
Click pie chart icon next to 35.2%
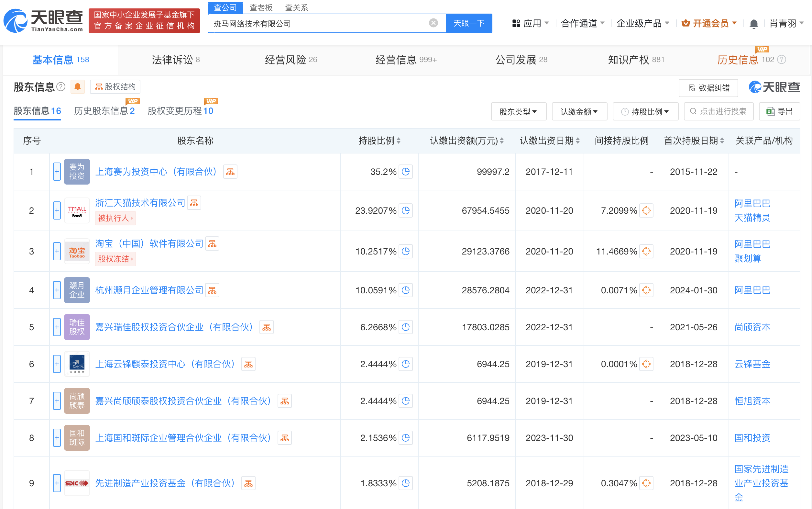(x=406, y=172)
